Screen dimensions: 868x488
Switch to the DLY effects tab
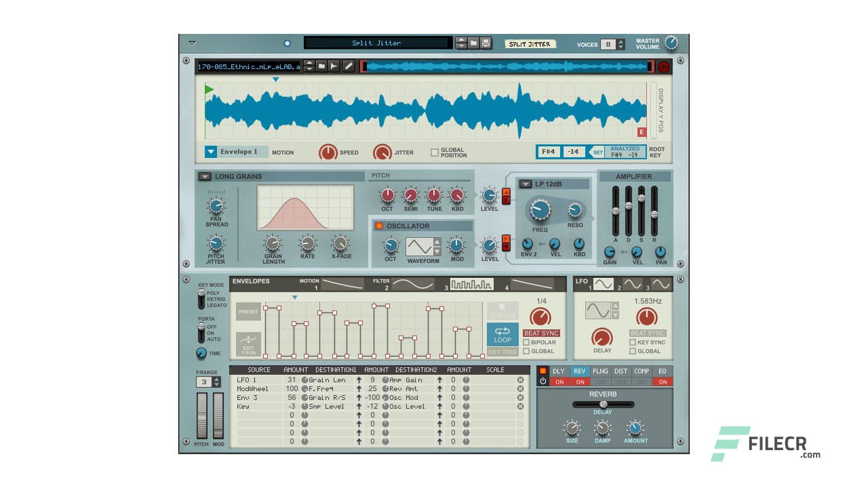click(559, 371)
